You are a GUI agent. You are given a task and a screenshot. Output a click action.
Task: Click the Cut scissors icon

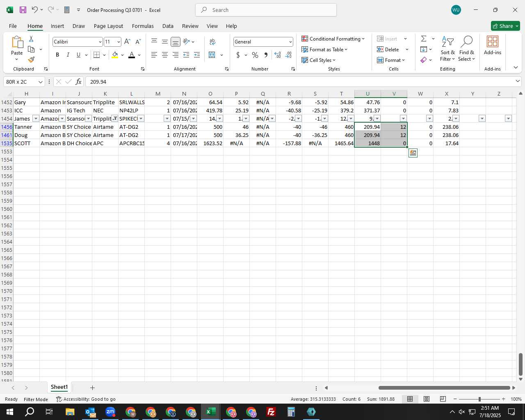(31, 39)
